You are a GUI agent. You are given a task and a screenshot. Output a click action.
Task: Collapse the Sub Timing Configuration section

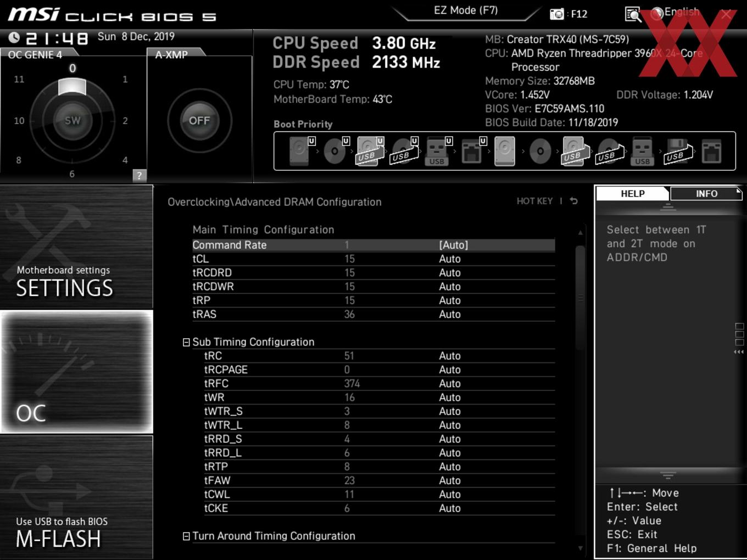[x=186, y=342]
